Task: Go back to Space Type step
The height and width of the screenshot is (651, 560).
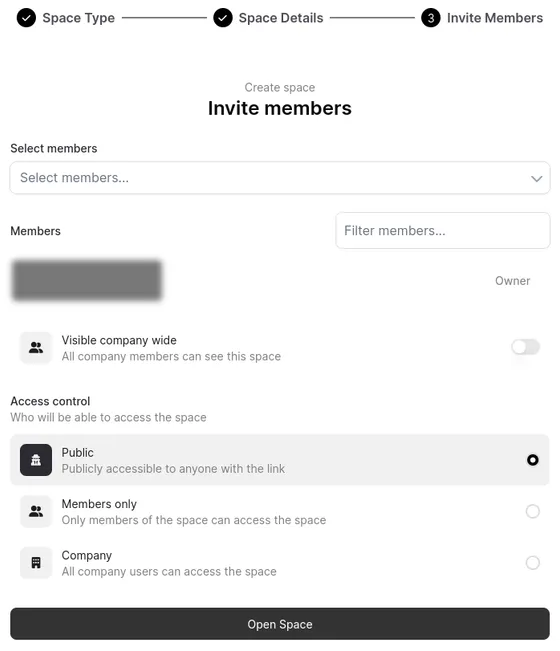Action: pyautogui.click(x=78, y=18)
